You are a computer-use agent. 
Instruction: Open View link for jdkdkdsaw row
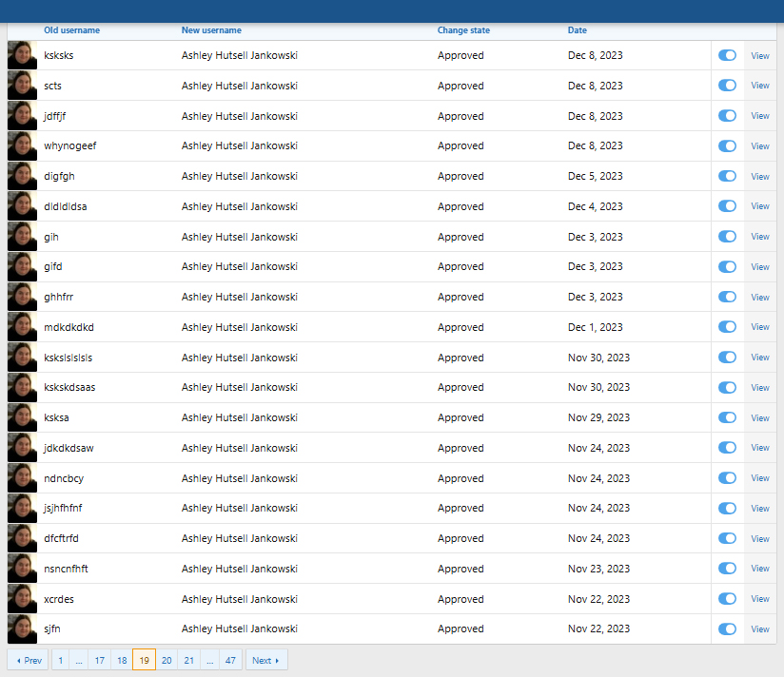click(760, 448)
